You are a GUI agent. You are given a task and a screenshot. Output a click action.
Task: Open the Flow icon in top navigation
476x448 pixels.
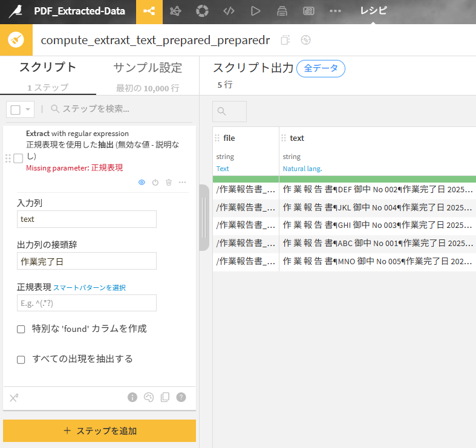pyautogui.click(x=149, y=11)
